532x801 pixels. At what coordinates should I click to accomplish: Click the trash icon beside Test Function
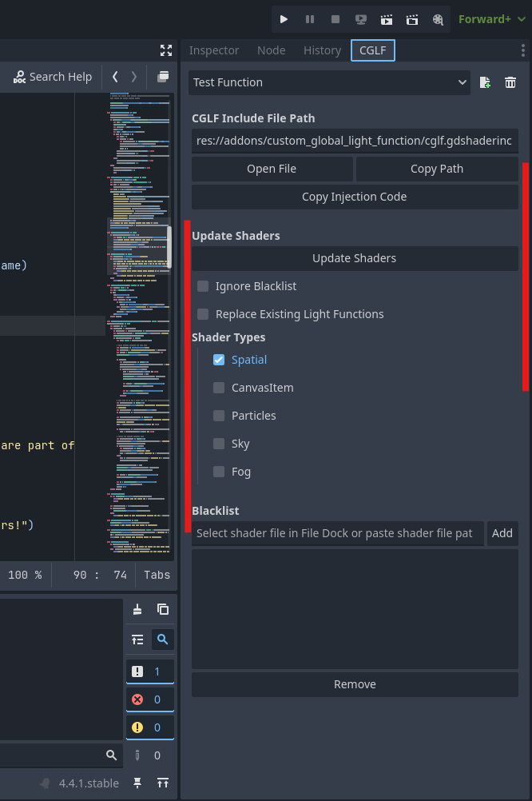(x=510, y=82)
